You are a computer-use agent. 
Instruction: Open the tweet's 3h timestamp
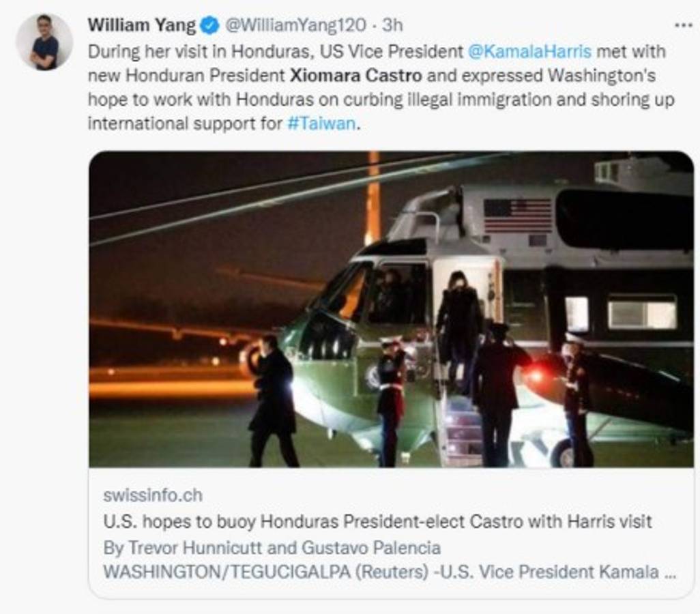pos(392,26)
